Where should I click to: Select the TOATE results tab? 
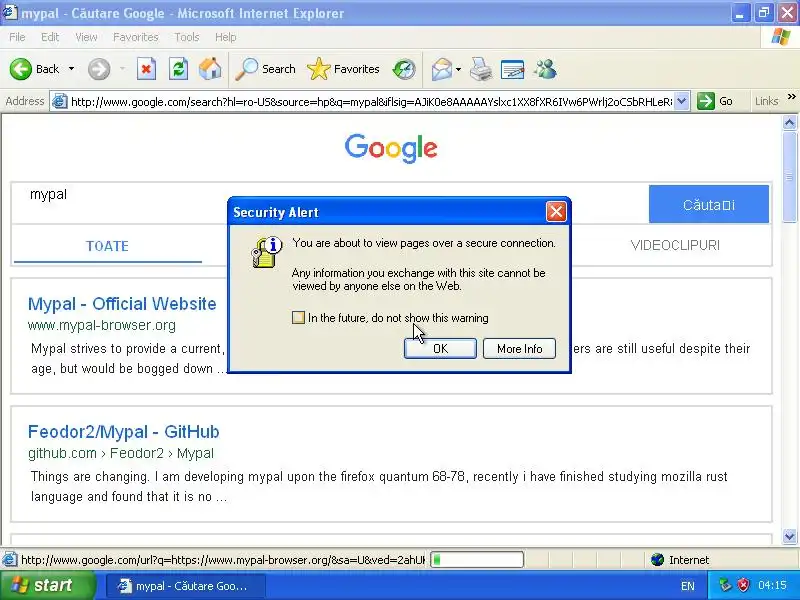tap(107, 246)
